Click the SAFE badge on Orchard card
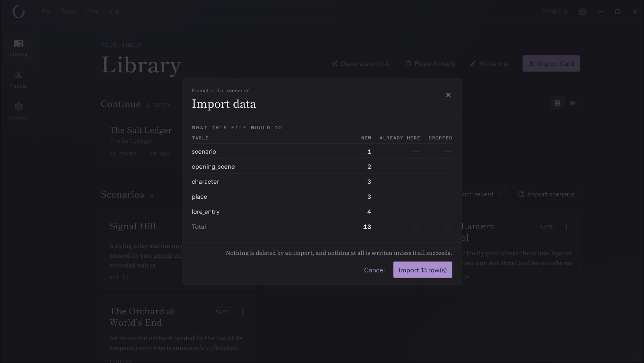This screenshot has height=363, width=644. click(222, 312)
